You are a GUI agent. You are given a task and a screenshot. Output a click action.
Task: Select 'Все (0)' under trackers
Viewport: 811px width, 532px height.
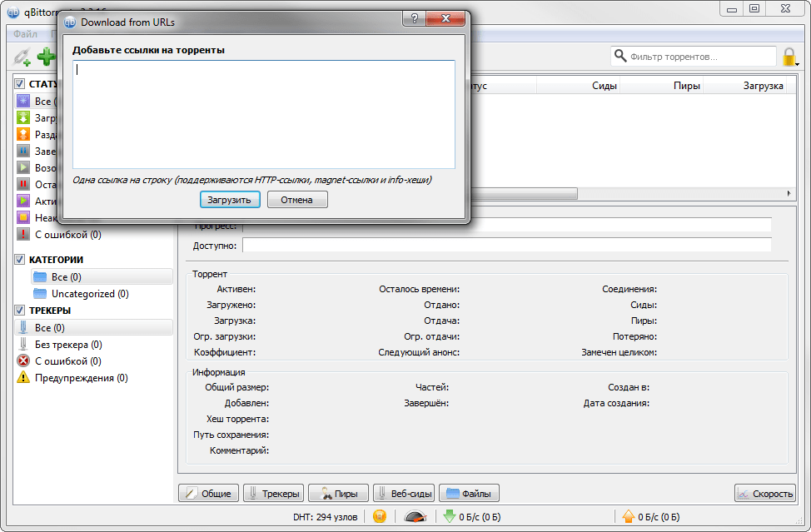[x=93, y=328]
